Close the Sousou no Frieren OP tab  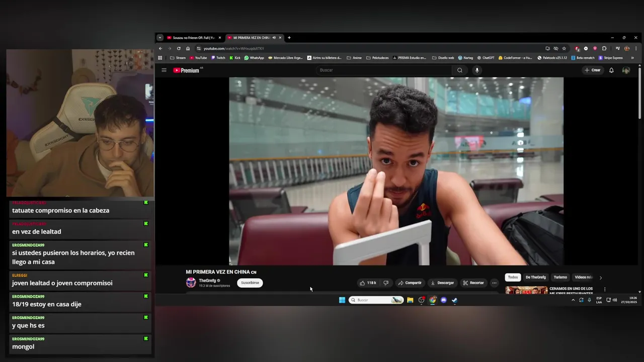[220, 38]
